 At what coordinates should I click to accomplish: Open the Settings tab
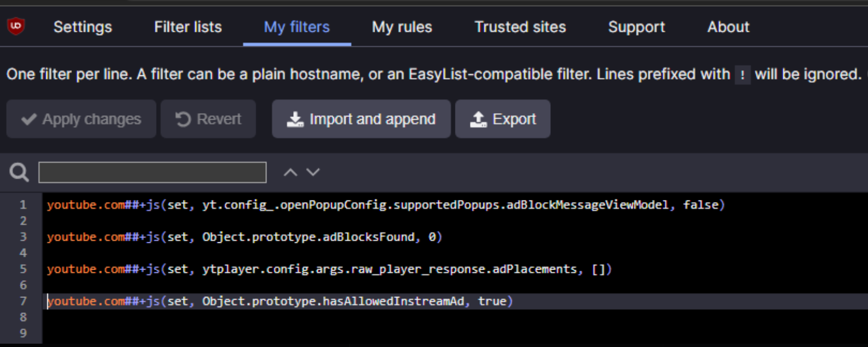pos(83,27)
